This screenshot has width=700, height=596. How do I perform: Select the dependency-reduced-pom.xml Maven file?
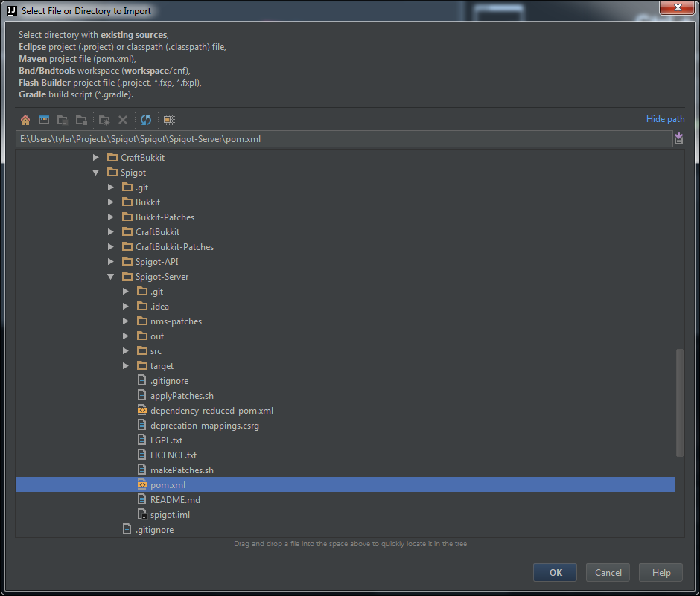point(211,411)
